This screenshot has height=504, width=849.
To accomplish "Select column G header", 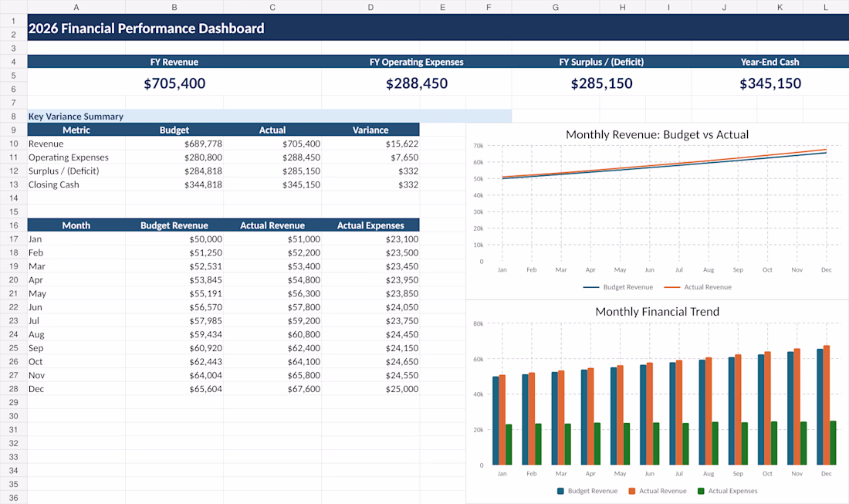I will (556, 7).
